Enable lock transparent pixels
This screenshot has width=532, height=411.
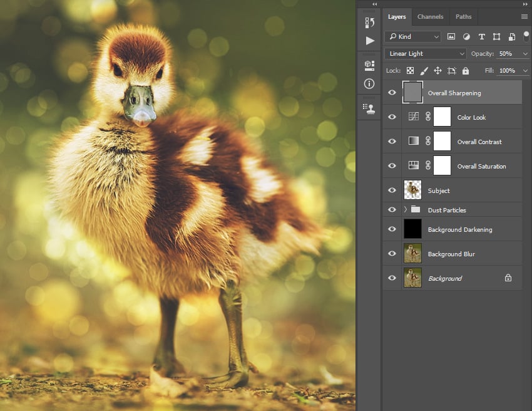[x=411, y=70]
